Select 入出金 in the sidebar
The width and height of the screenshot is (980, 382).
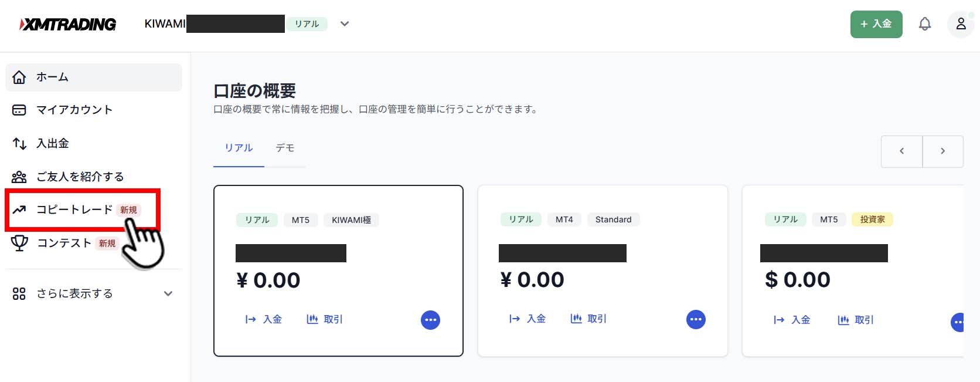(53, 143)
